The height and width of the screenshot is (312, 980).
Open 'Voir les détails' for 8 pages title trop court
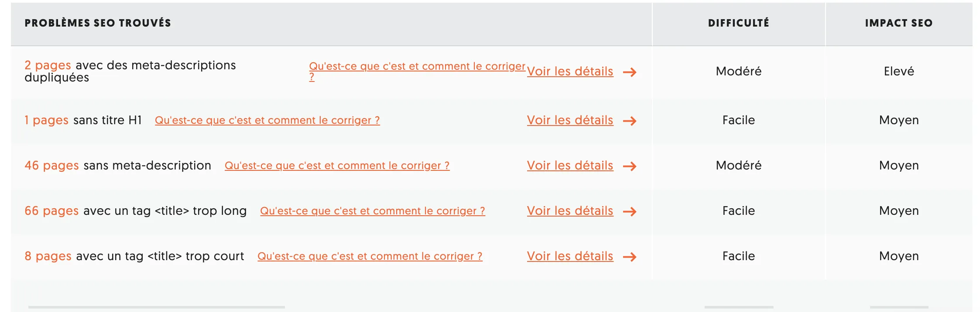point(569,256)
